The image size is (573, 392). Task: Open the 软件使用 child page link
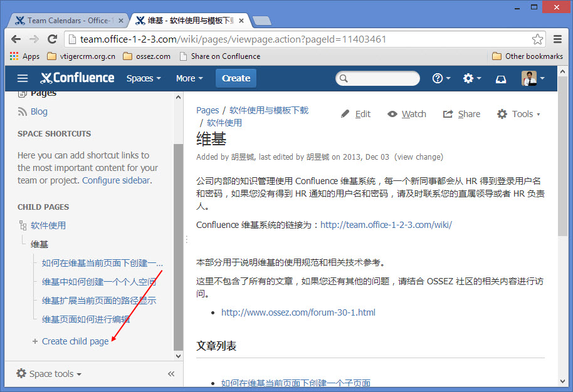click(48, 225)
